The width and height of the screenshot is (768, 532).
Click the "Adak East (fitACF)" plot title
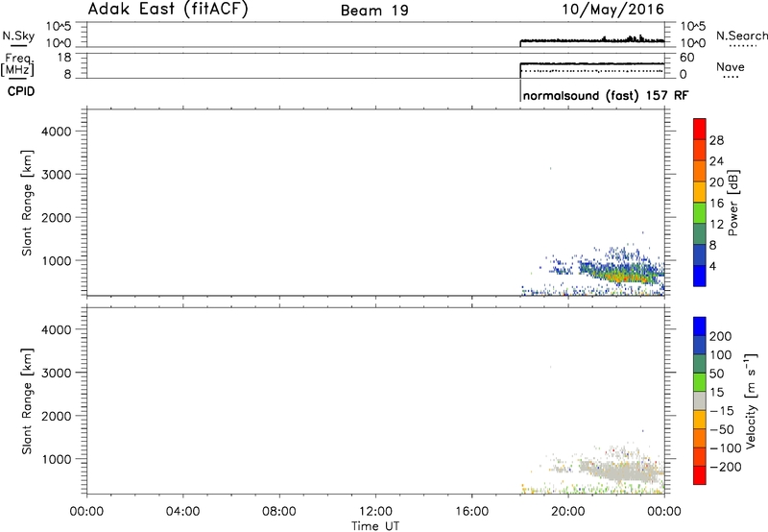click(168, 10)
